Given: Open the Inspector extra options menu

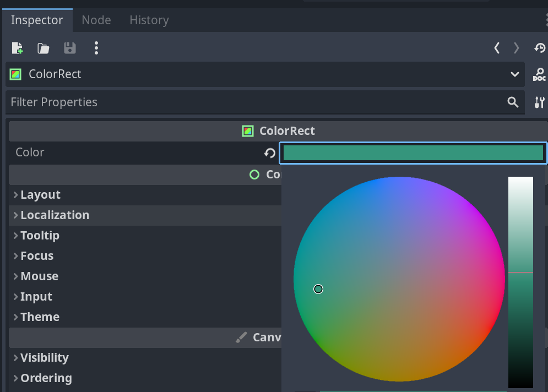Looking at the screenshot, I should coord(96,48).
